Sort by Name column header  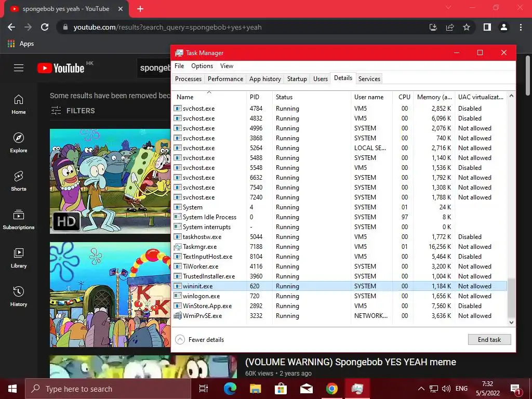pos(209,97)
